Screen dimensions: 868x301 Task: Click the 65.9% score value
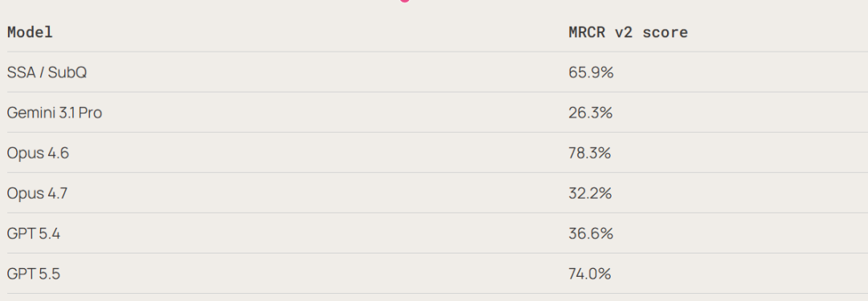pyautogui.click(x=591, y=72)
